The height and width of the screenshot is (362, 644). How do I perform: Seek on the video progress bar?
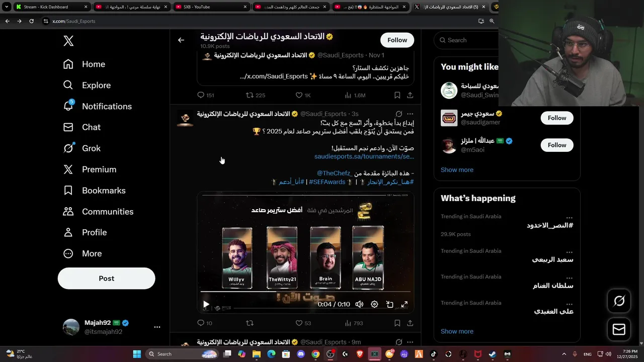click(x=305, y=292)
